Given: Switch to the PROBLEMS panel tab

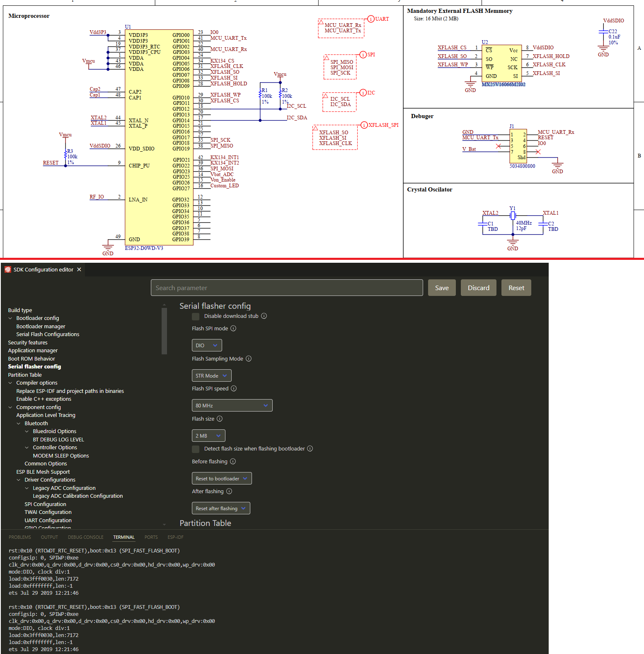Looking at the screenshot, I should click(20, 537).
